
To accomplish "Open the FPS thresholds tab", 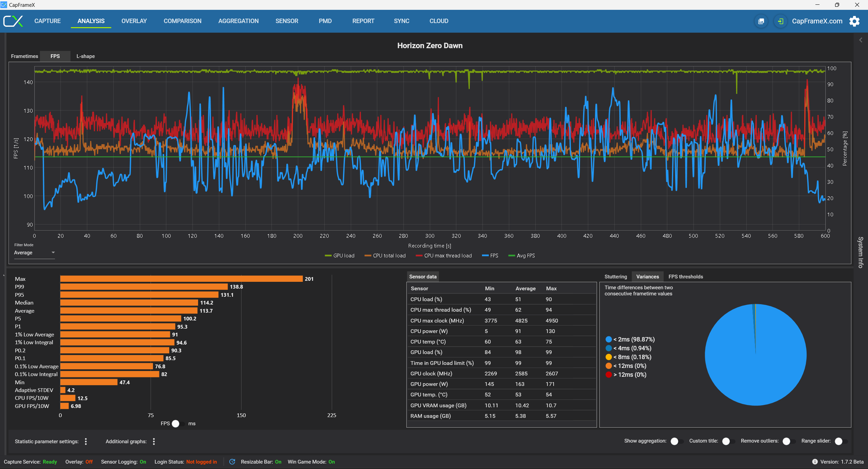I will [x=686, y=277].
